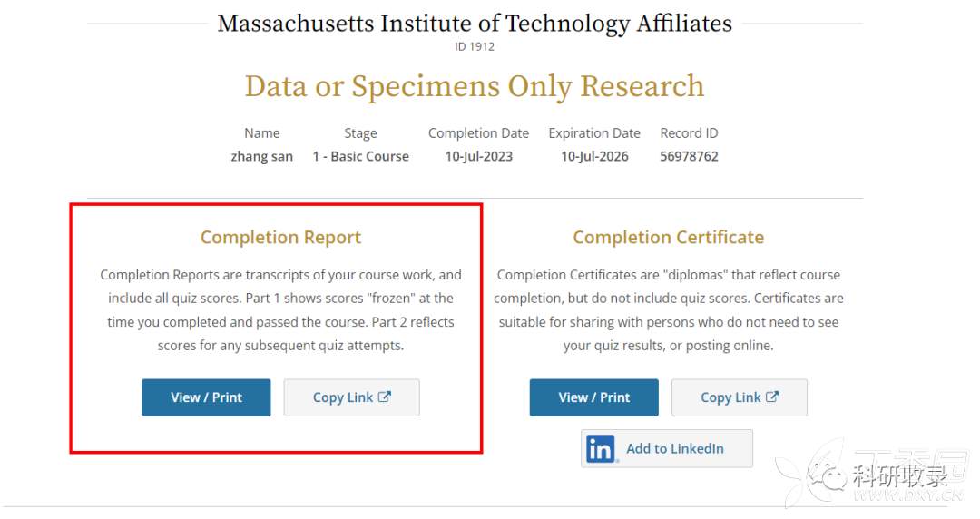This screenshot has height=519, width=980.
Task: Click the ID 1912 text
Action: pyautogui.click(x=475, y=46)
